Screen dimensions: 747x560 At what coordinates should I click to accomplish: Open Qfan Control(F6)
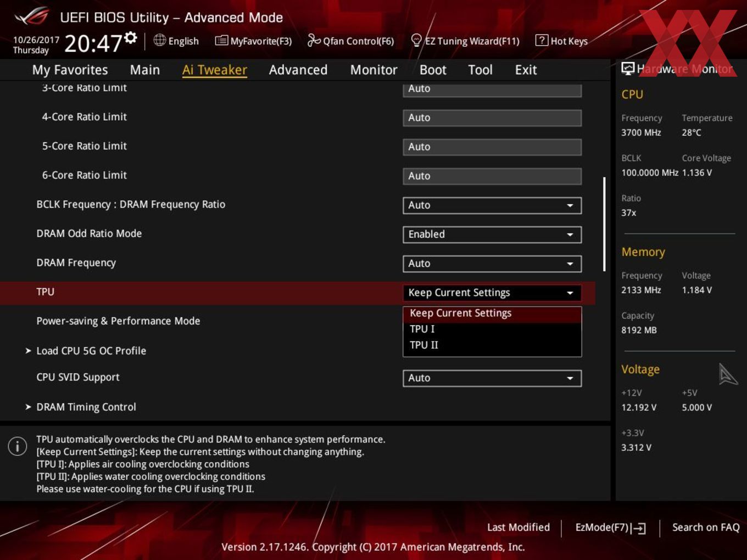point(351,41)
